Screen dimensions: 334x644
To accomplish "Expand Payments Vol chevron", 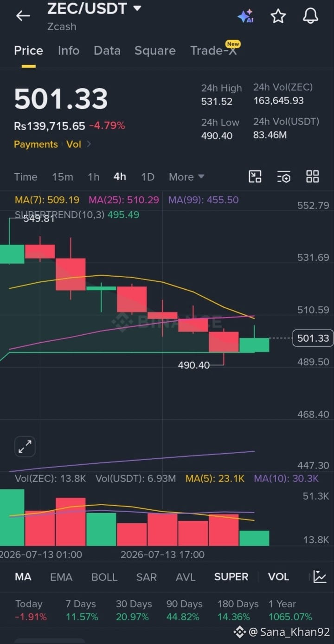I will 89,144.
